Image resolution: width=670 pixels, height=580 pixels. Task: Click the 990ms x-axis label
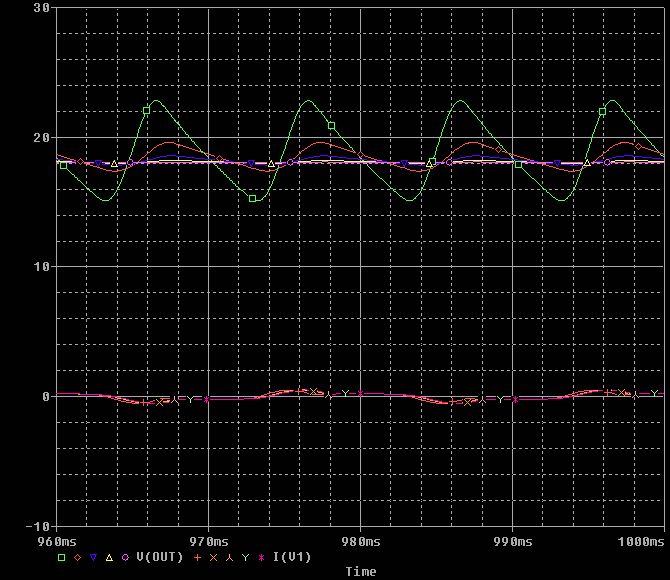click(513, 542)
